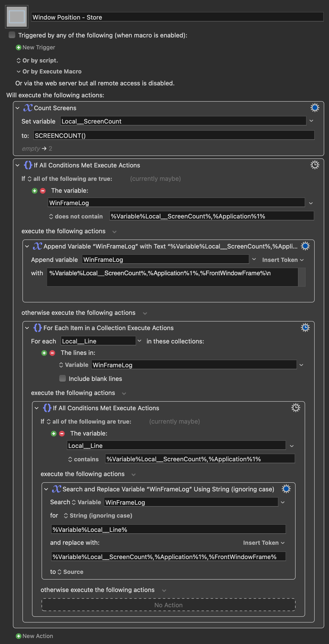The image size is (329, 644).
Task: Toggle the Triggered by any of the following checkbox
Action: pyautogui.click(x=12, y=35)
